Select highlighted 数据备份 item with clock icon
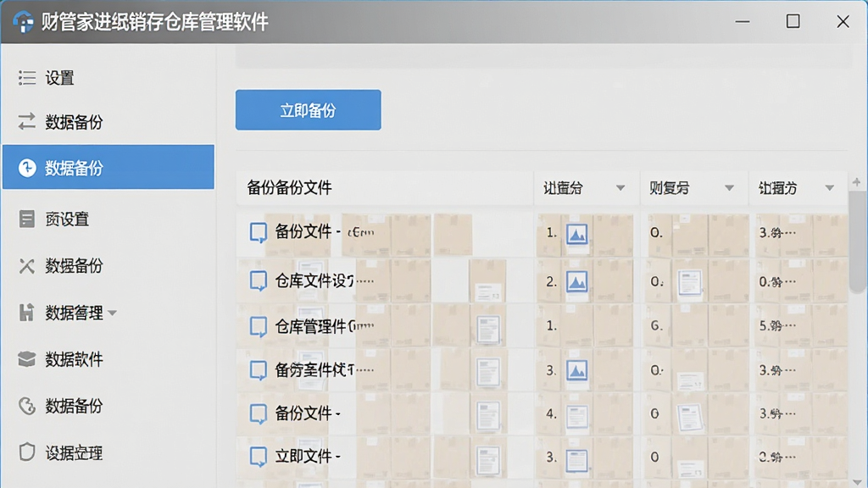 [108, 167]
